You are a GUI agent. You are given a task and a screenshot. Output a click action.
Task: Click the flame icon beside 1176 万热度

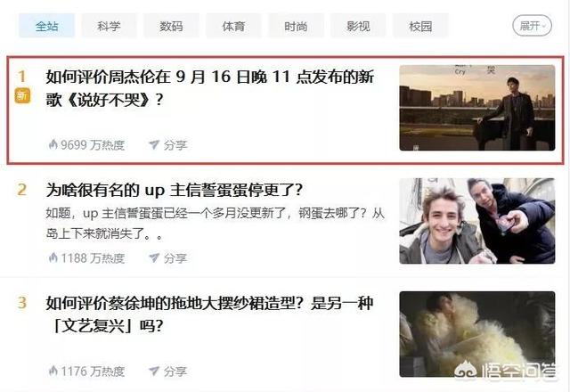(x=53, y=371)
